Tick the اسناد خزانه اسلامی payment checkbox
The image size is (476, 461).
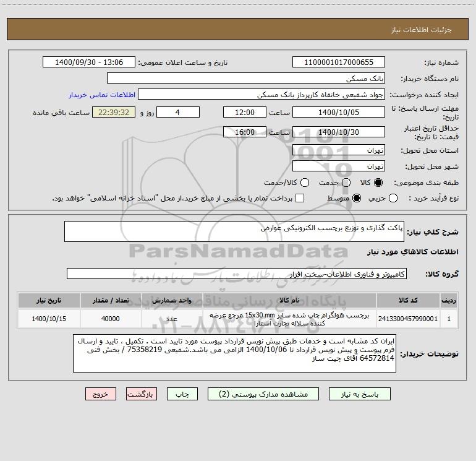click(x=300, y=198)
